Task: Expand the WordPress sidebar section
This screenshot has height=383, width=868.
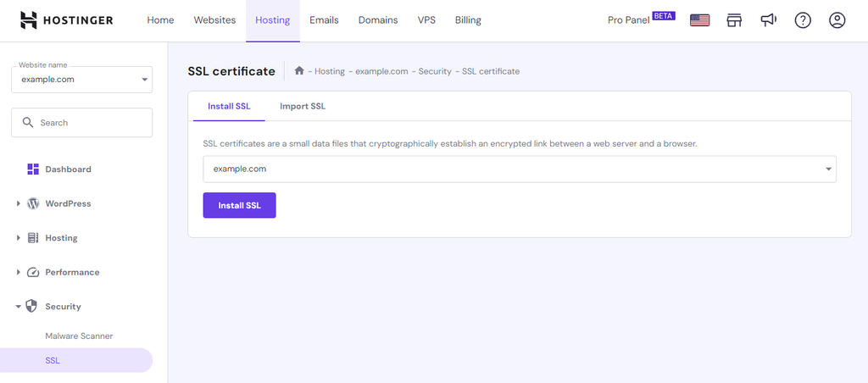Action: [19, 203]
